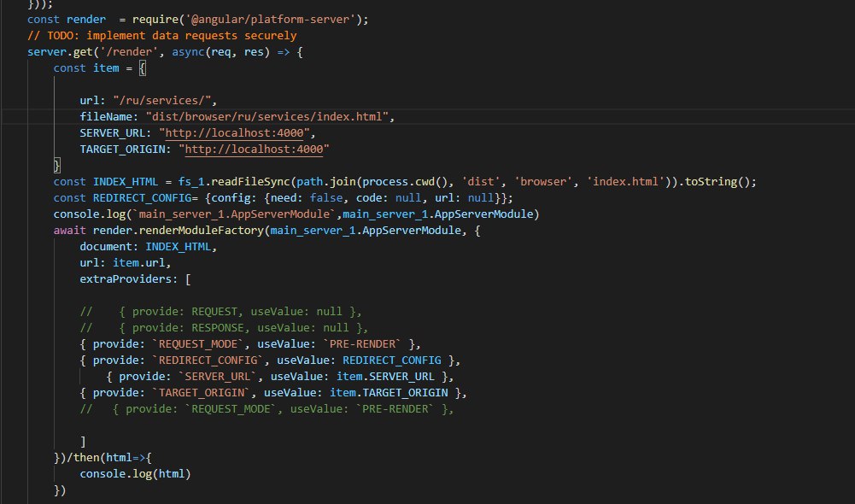Click console.log main_server_1 line
Screen dimensions: 855x504
coord(296,214)
